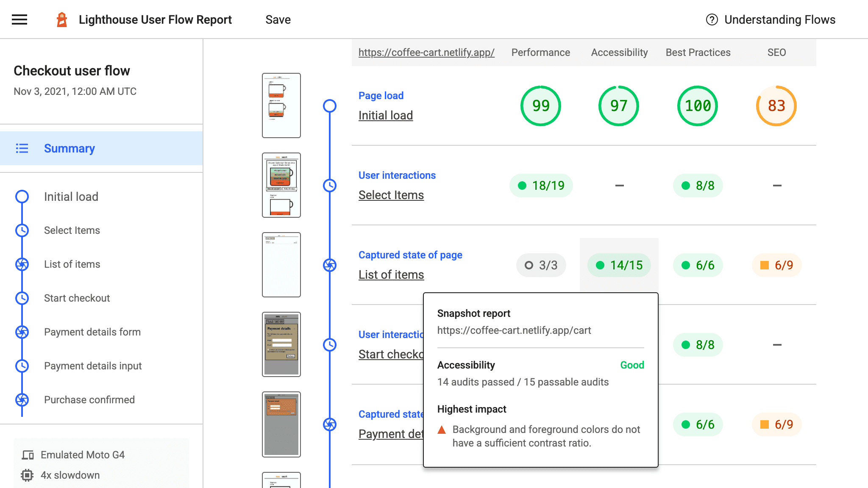Click the Lighthouse hamburger menu icon
The image size is (868, 488).
19,19
